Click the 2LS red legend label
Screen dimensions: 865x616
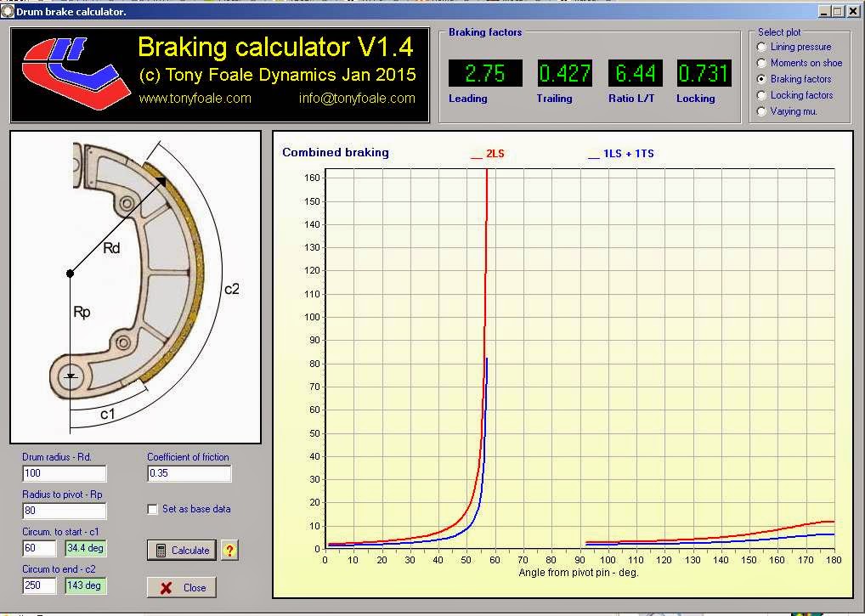pyautogui.click(x=488, y=154)
